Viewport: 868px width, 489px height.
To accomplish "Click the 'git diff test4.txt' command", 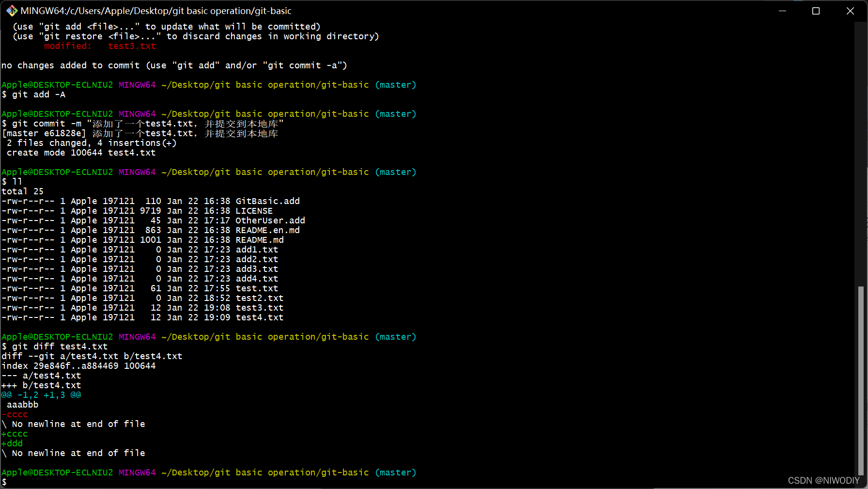I will pyautogui.click(x=55, y=347).
